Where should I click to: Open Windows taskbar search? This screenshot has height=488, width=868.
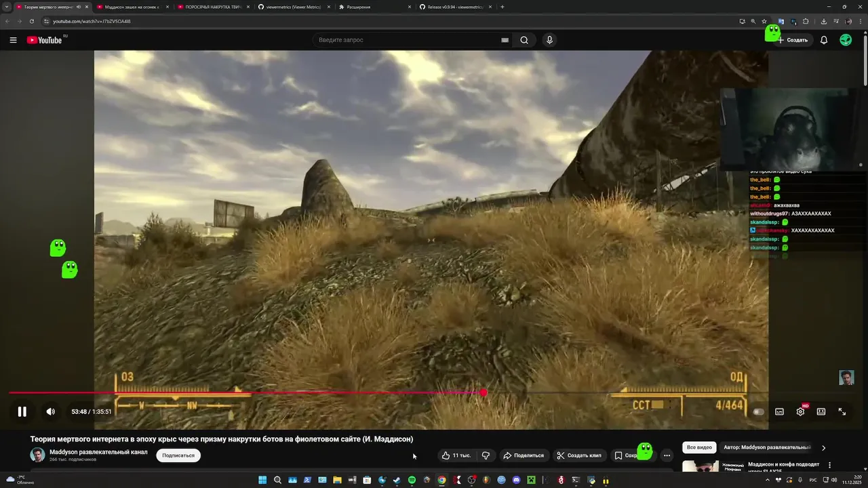click(x=277, y=481)
